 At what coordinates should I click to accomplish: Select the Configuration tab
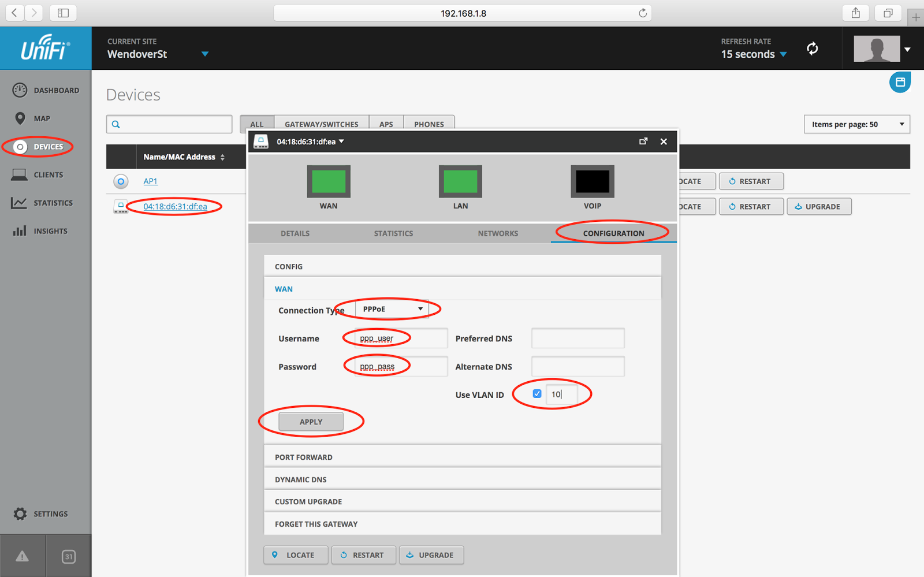[x=613, y=233]
